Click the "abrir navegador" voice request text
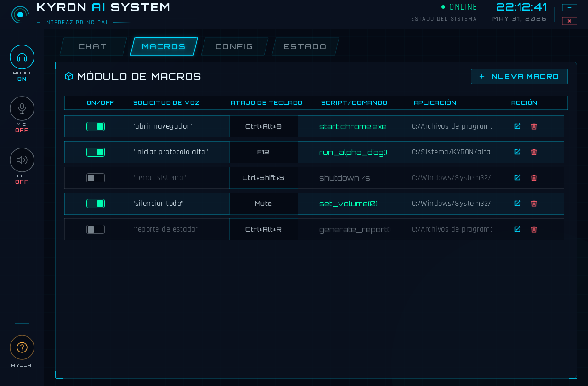Screen dimensions: 588x386 (x=162, y=126)
